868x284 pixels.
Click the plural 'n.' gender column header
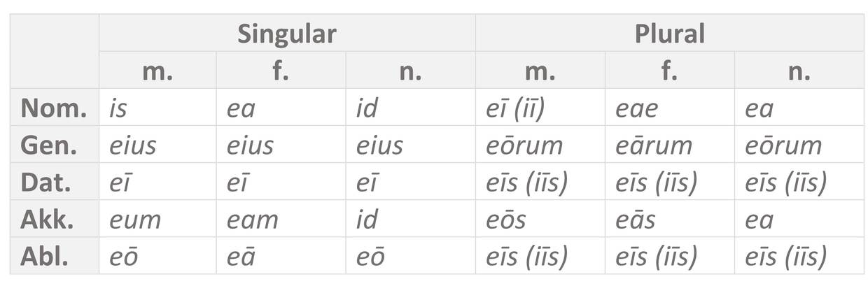pyautogui.click(x=799, y=71)
